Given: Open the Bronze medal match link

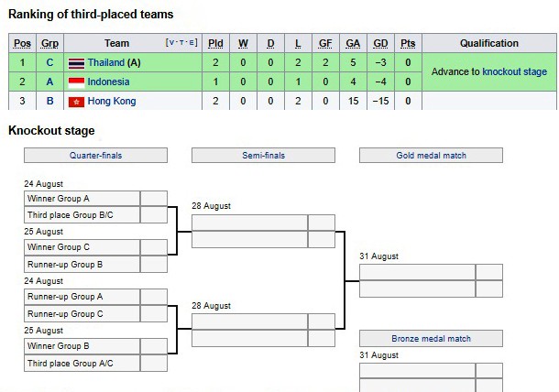Looking at the screenshot, I should (x=431, y=339).
